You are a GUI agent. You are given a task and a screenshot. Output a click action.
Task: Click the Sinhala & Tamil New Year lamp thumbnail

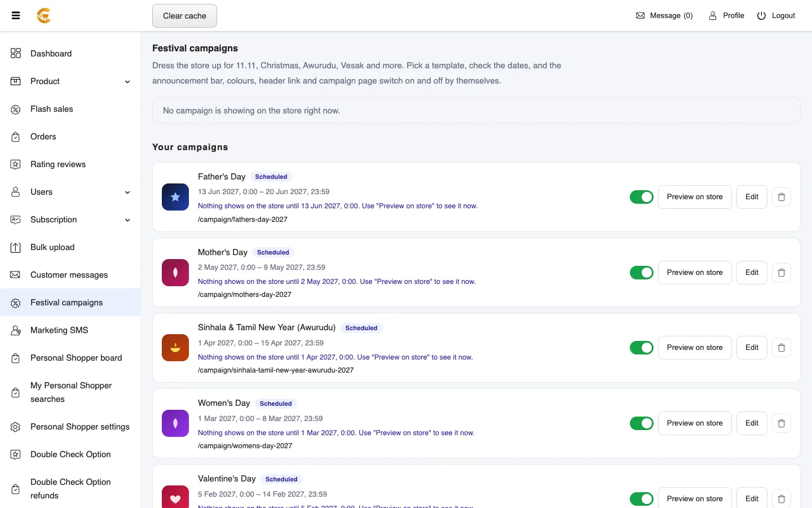pos(175,348)
